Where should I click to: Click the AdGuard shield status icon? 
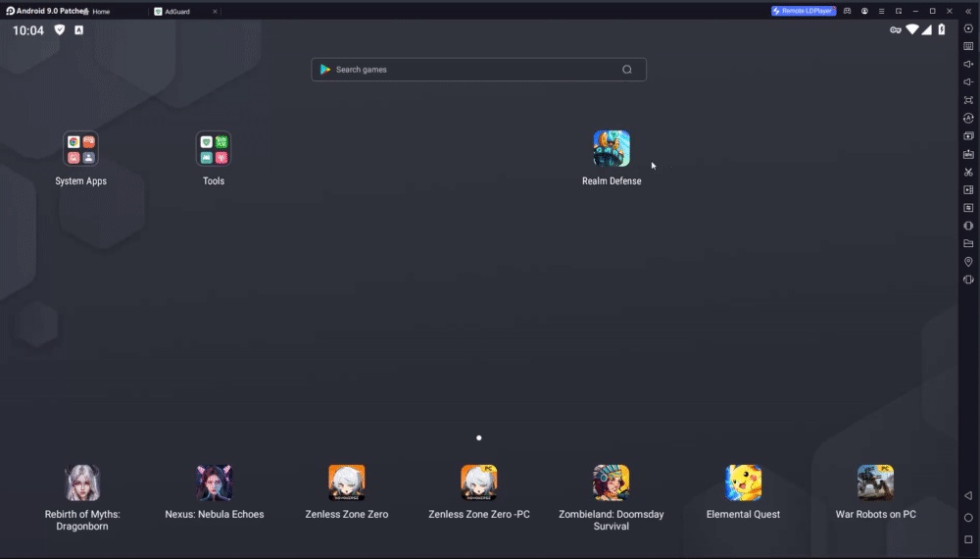[60, 30]
